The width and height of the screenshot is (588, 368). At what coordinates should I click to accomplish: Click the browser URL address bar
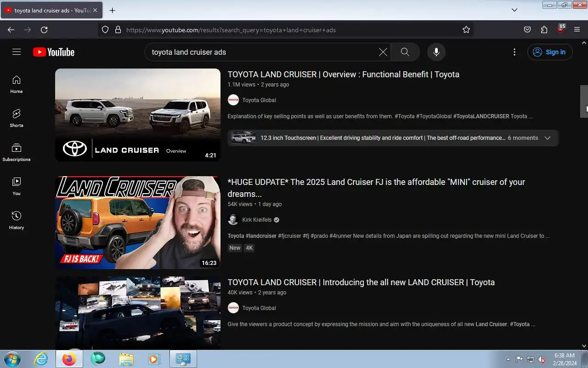[285, 30]
